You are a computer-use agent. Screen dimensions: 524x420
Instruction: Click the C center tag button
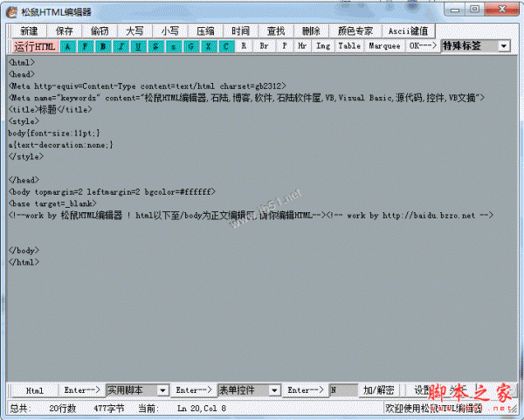point(226,45)
